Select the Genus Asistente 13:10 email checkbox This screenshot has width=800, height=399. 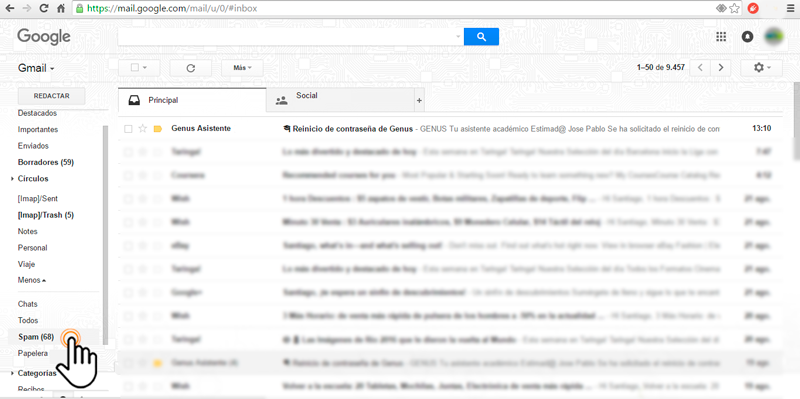tap(128, 129)
